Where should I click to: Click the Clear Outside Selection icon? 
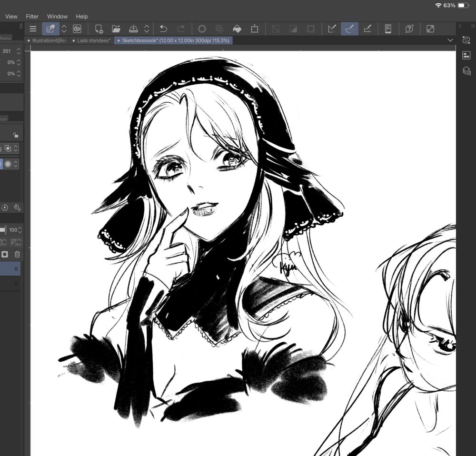click(219, 29)
